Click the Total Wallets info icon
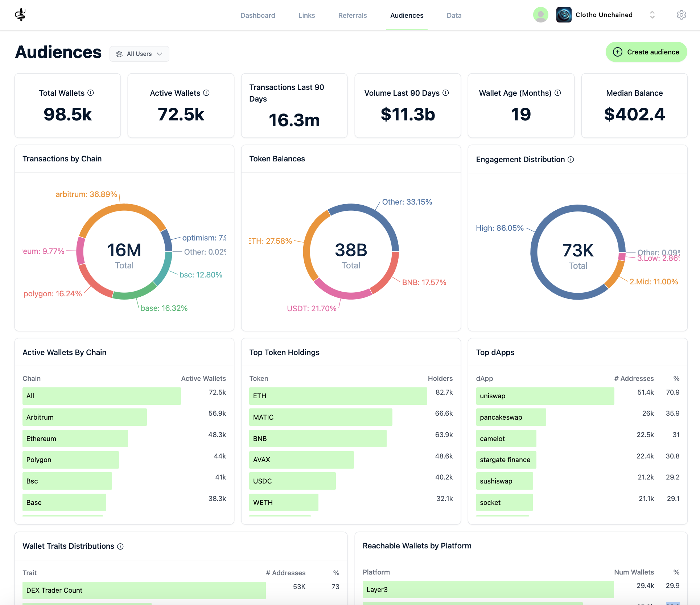 91,93
